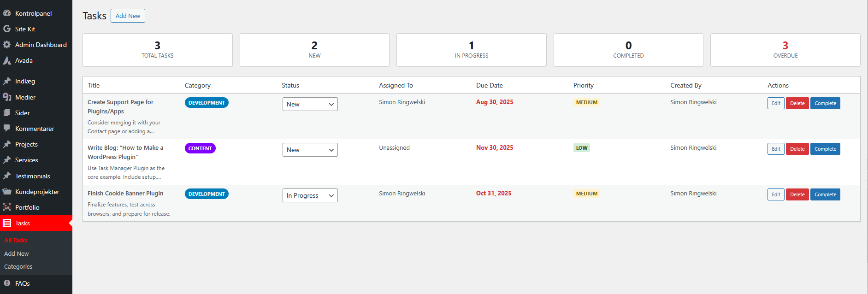Edit the Finish Cookie Banner Plugin task
Screen dimensions: 868x294
point(776,194)
